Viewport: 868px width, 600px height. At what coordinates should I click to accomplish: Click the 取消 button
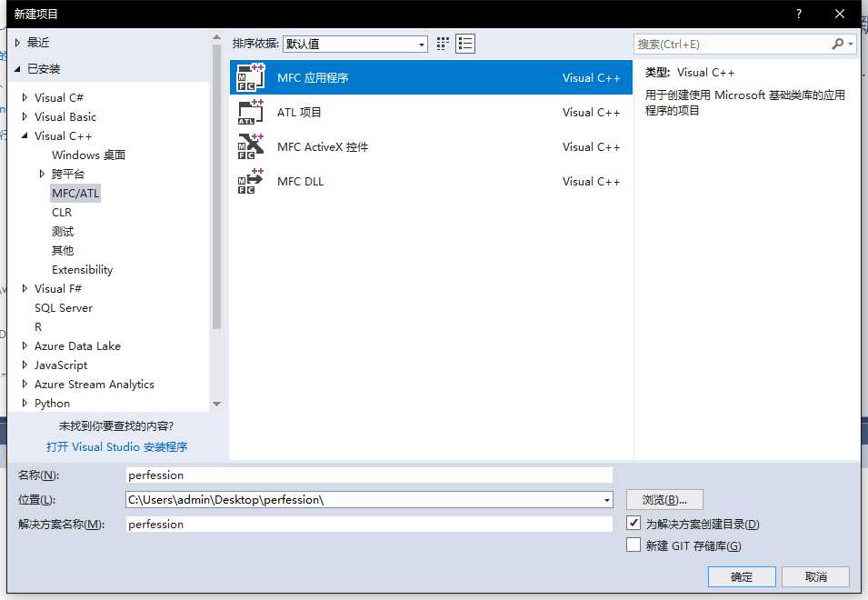[x=816, y=576]
